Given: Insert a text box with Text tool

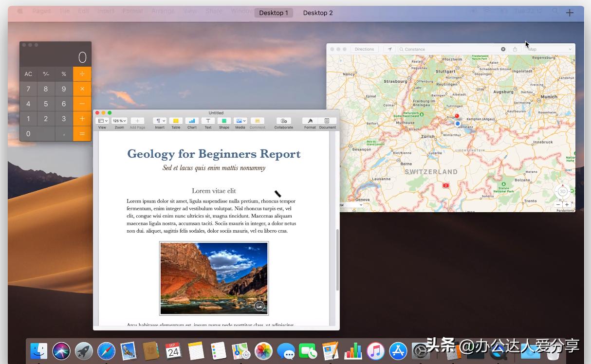Looking at the screenshot, I should 208,121.
